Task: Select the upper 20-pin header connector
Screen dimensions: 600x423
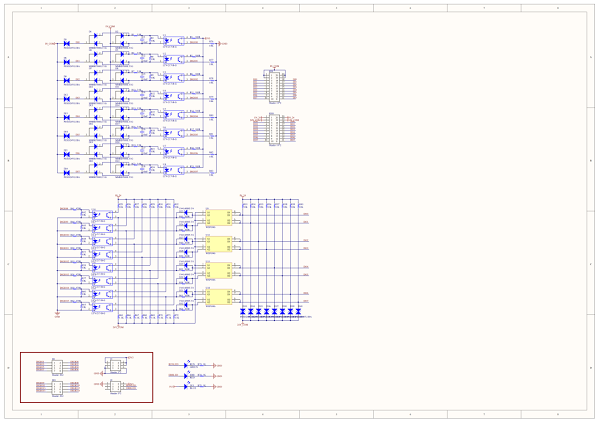Action: pyautogui.click(x=274, y=86)
